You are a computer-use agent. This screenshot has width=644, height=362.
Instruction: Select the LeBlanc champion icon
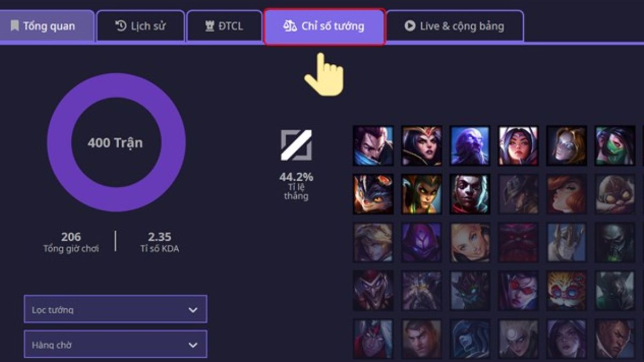422,146
